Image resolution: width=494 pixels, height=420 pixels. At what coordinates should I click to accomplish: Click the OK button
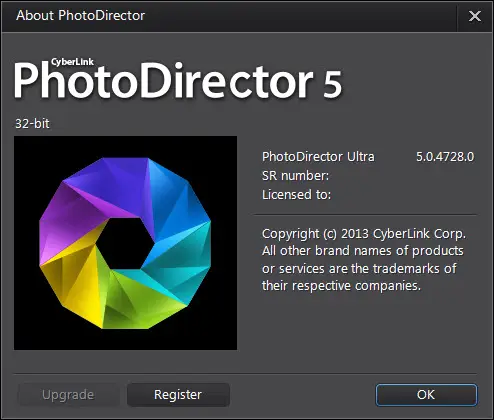pyautogui.click(x=426, y=395)
